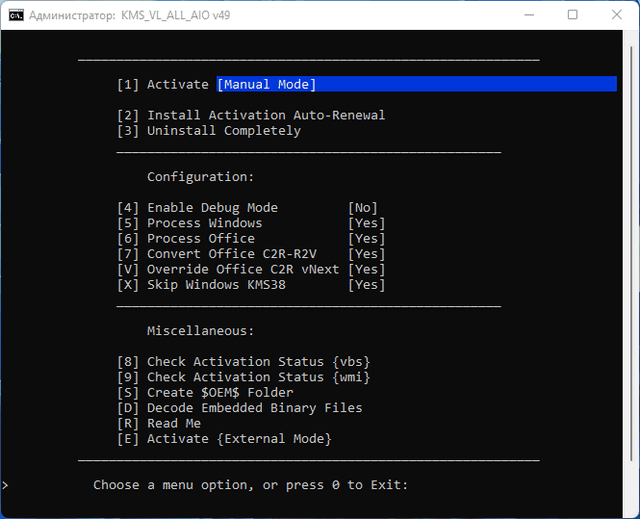Select Decode Embedded Binary Files option
Screen dimensions: 640x519
(x=239, y=408)
